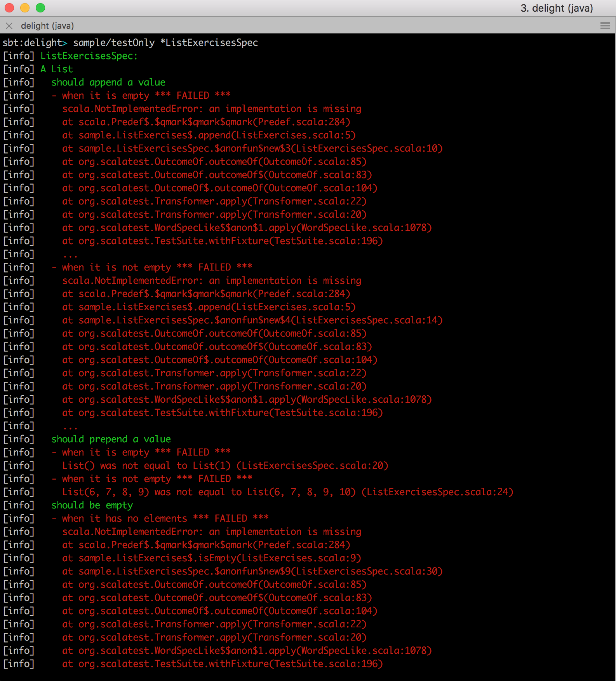Screen dimensions: 616x681
Task: Click the ListExercisesSpec.scala:30 stack trace line
Action: click(x=252, y=571)
